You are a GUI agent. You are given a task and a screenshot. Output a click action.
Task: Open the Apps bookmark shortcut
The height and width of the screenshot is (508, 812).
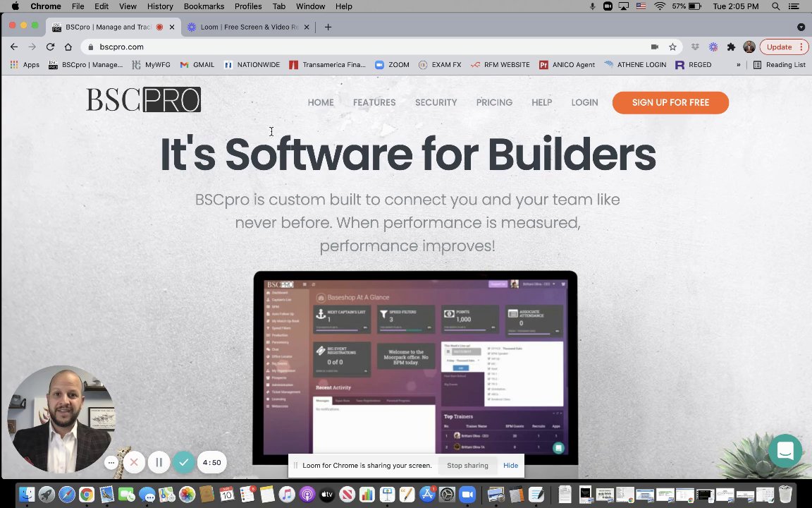point(25,65)
